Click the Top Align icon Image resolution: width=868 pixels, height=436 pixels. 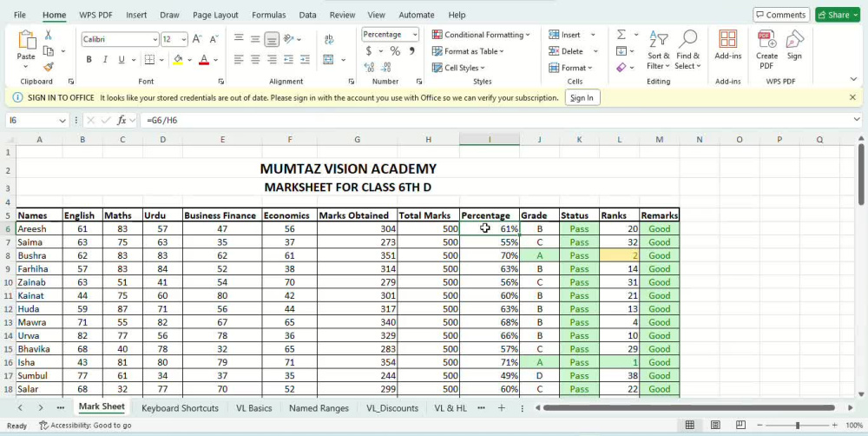[x=239, y=39]
